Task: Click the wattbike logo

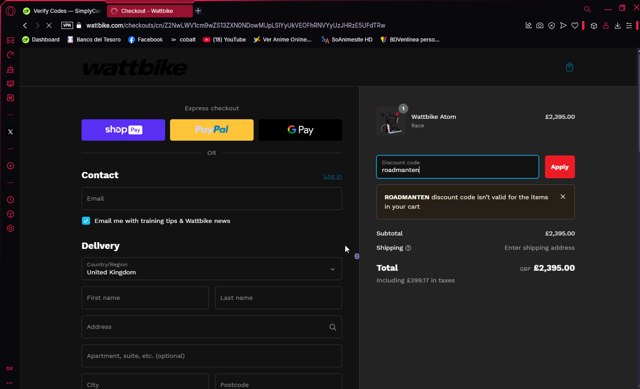Action: tap(135, 68)
